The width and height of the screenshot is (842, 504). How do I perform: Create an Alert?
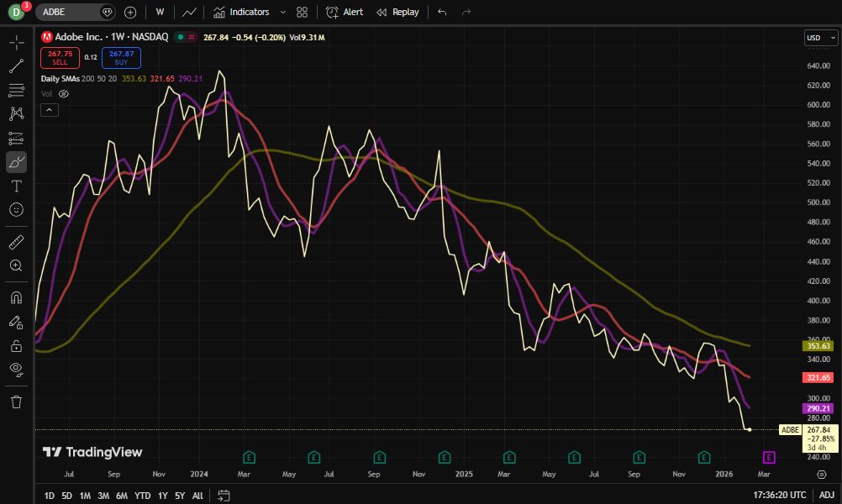(x=345, y=12)
